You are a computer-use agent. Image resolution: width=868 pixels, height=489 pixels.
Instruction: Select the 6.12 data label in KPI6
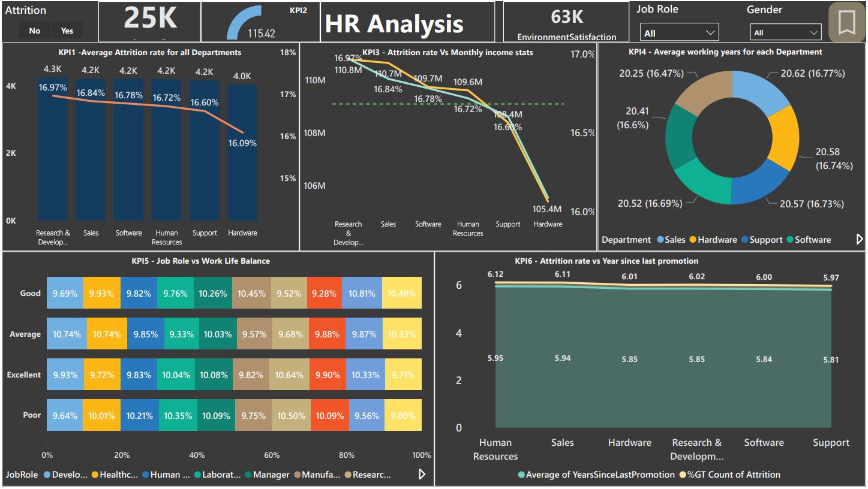tap(495, 274)
